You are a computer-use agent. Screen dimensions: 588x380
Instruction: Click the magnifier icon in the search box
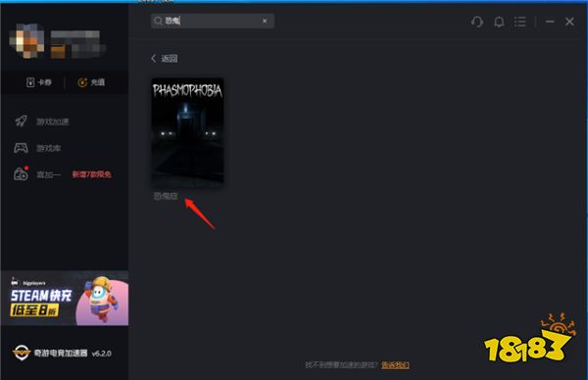pos(158,21)
